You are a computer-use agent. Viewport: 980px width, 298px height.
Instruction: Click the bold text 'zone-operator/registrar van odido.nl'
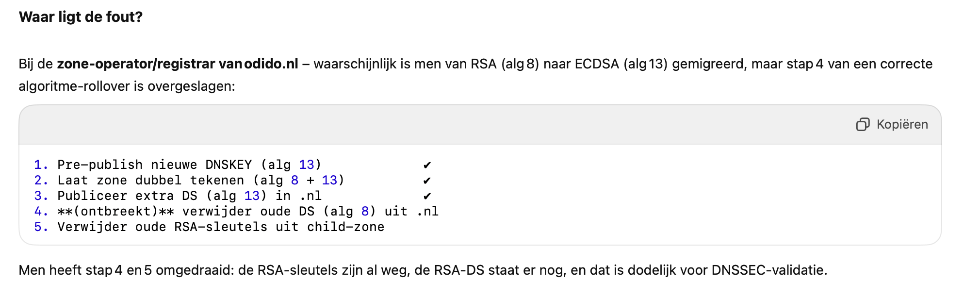pos(178,64)
